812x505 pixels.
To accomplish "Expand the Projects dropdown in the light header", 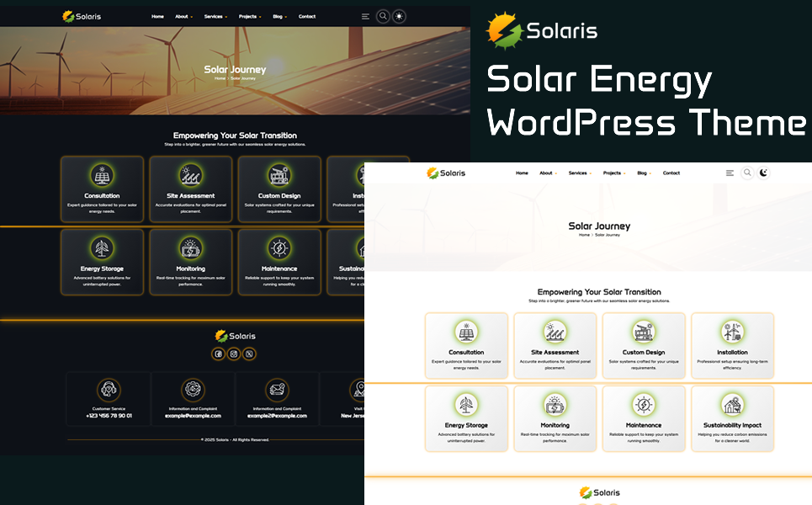I will (613, 173).
